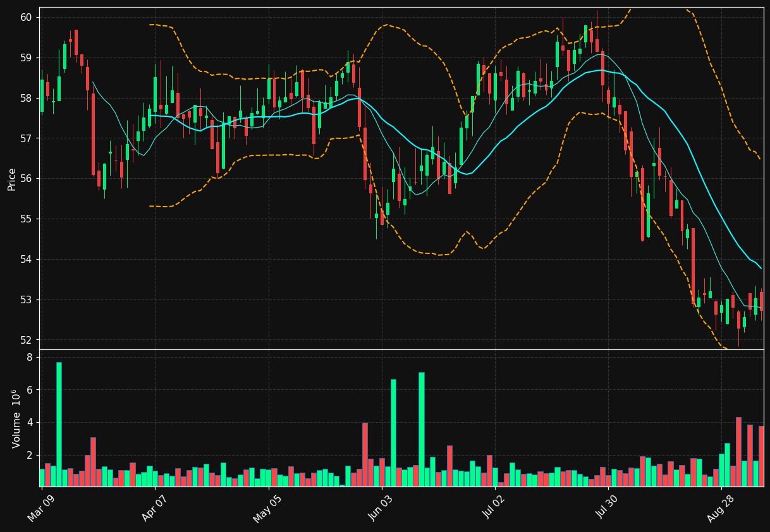770x532 pixels.
Task: Select the 56 price tick label
Action: click(x=26, y=179)
